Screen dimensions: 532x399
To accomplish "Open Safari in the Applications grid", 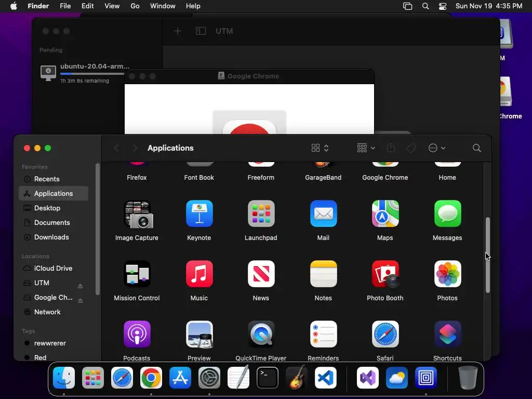I will coord(385,334).
